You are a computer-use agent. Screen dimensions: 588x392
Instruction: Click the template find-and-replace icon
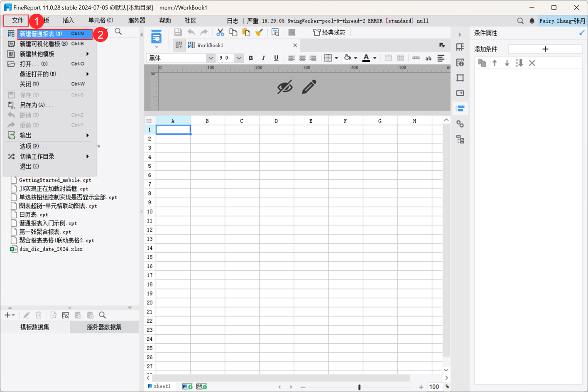coord(275,32)
